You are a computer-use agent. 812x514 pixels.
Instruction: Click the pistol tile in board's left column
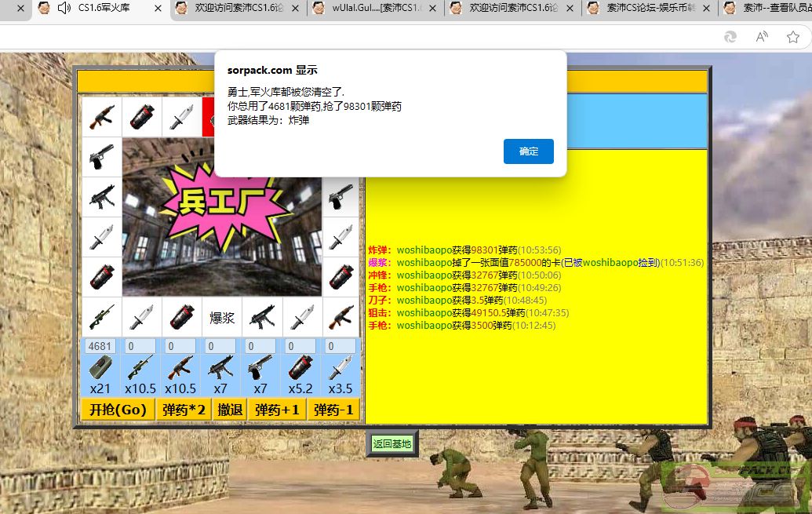101,156
